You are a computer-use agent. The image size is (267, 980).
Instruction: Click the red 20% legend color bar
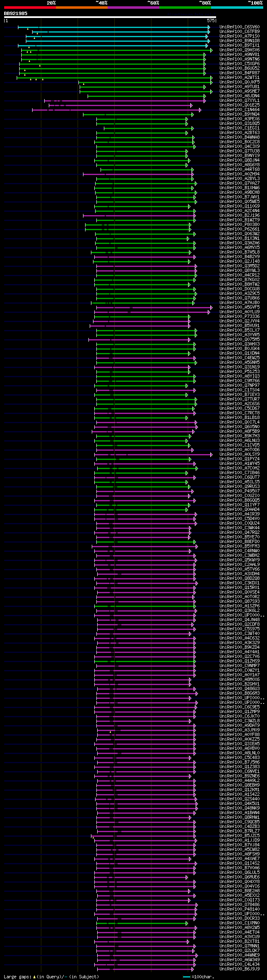point(30,8)
